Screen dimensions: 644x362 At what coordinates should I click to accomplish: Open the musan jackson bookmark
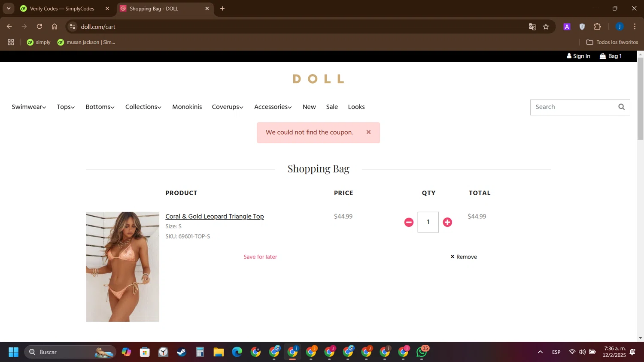(x=86, y=42)
